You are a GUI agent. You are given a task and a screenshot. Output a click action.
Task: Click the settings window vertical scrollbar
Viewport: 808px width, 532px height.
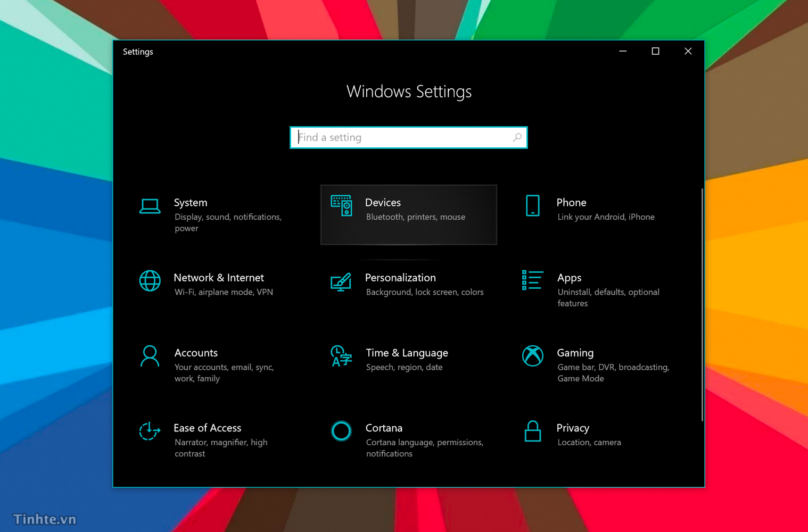click(702, 304)
